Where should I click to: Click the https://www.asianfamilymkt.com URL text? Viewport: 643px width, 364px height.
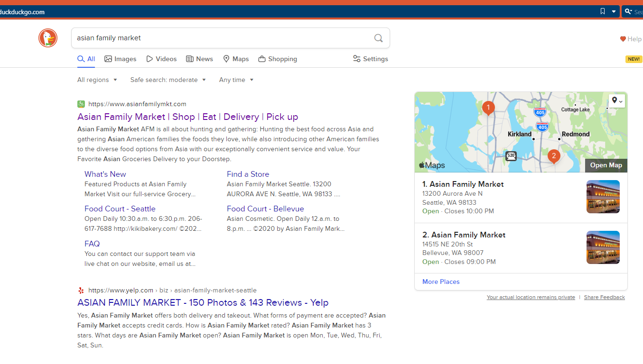(x=137, y=104)
